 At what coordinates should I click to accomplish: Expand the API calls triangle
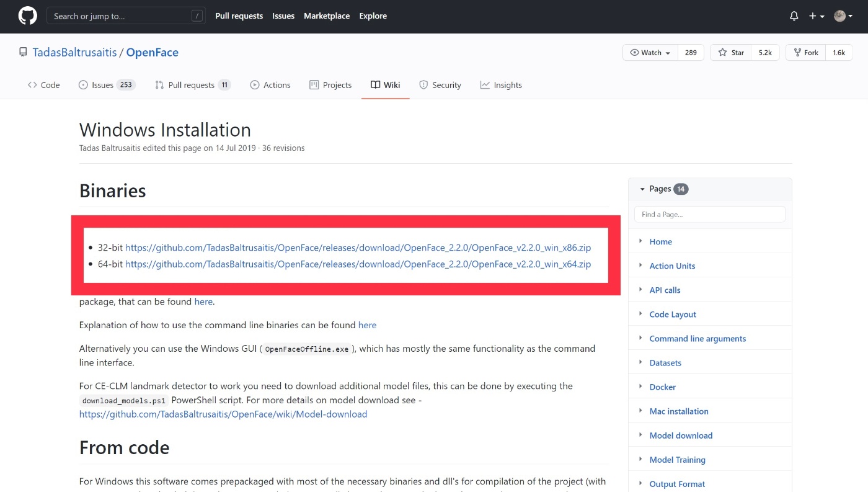640,289
